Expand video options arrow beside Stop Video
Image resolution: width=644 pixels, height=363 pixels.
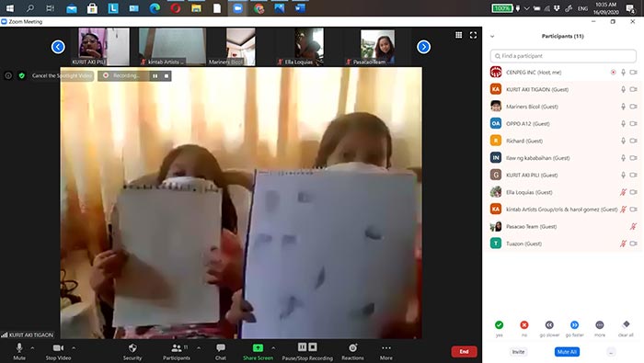click(x=74, y=348)
